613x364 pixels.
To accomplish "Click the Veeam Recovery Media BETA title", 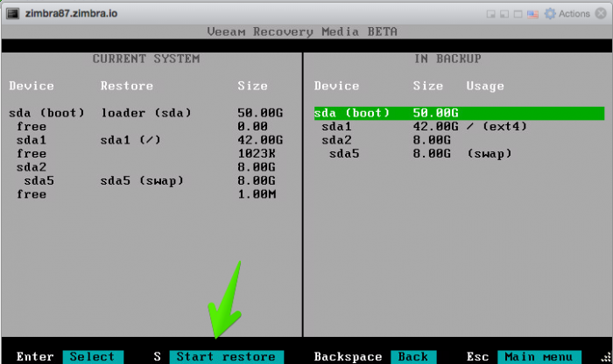I will point(302,31).
